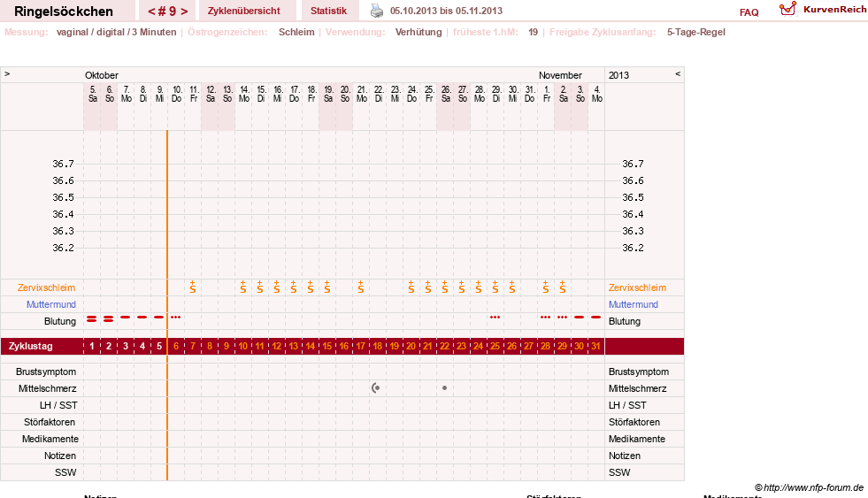
Task: Click left 36.5 temperature axis label
Action: click(x=63, y=197)
